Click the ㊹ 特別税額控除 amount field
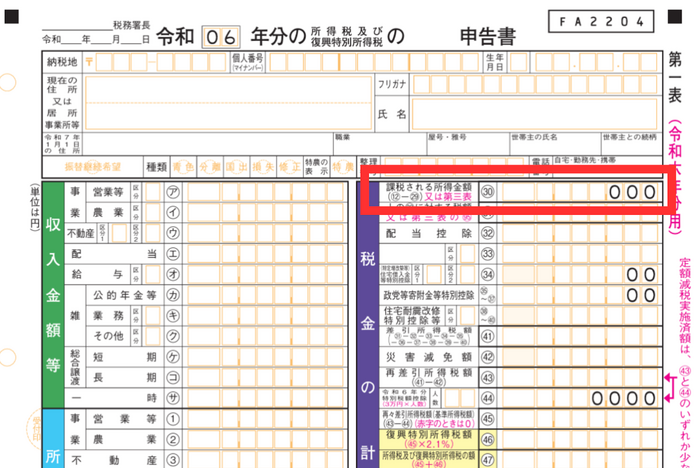The image size is (700, 468). (580, 398)
